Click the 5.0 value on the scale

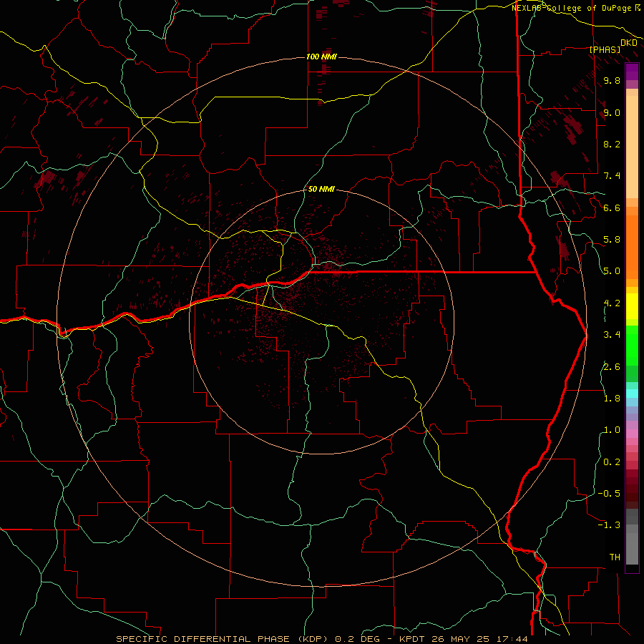pyautogui.click(x=612, y=271)
